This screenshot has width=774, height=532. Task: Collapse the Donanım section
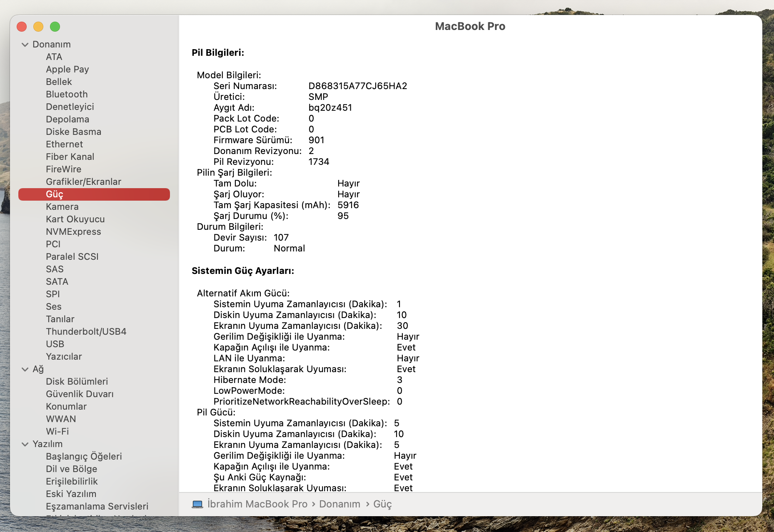[25, 45]
